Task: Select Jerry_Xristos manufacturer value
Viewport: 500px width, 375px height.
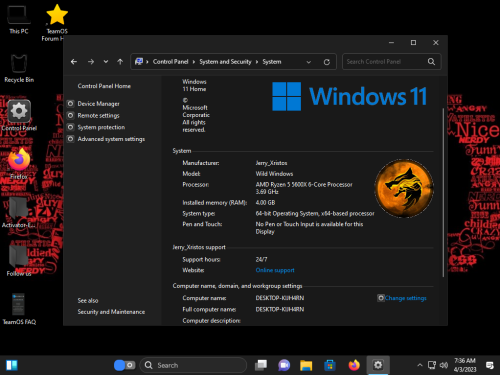Action: pyautogui.click(x=271, y=163)
